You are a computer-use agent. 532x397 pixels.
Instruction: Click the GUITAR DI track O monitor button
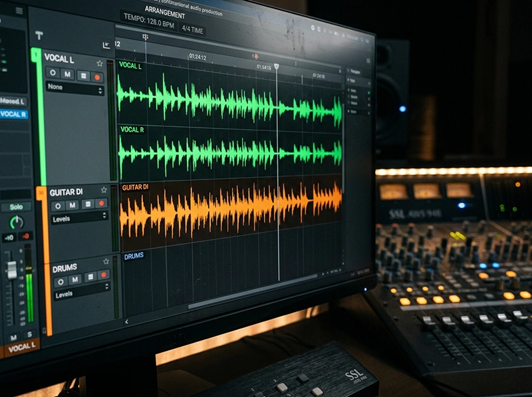click(x=58, y=205)
